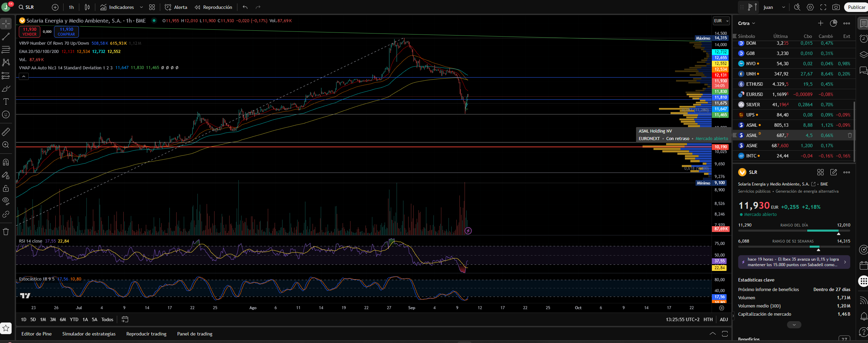Select the crosshair cursor tool
868x343 pixels.
pos(6,24)
